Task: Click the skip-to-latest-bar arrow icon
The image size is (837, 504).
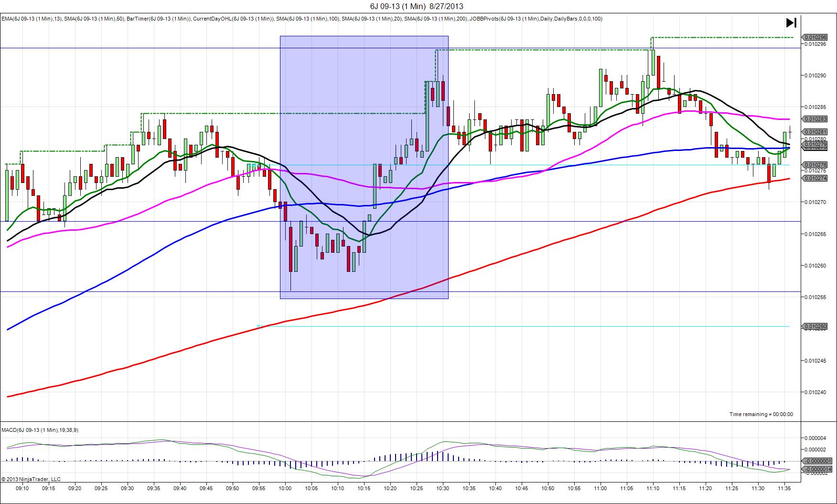Action: click(791, 23)
